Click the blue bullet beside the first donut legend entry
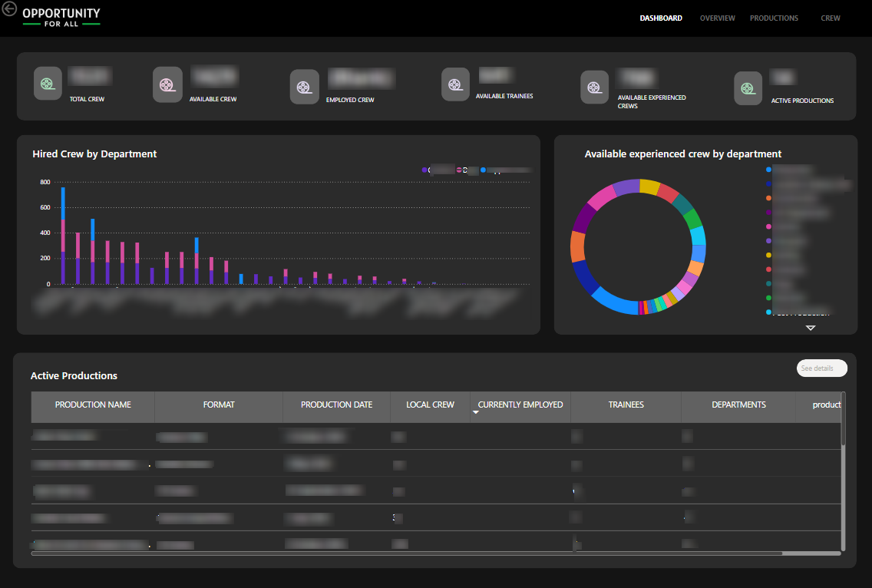 (767, 169)
